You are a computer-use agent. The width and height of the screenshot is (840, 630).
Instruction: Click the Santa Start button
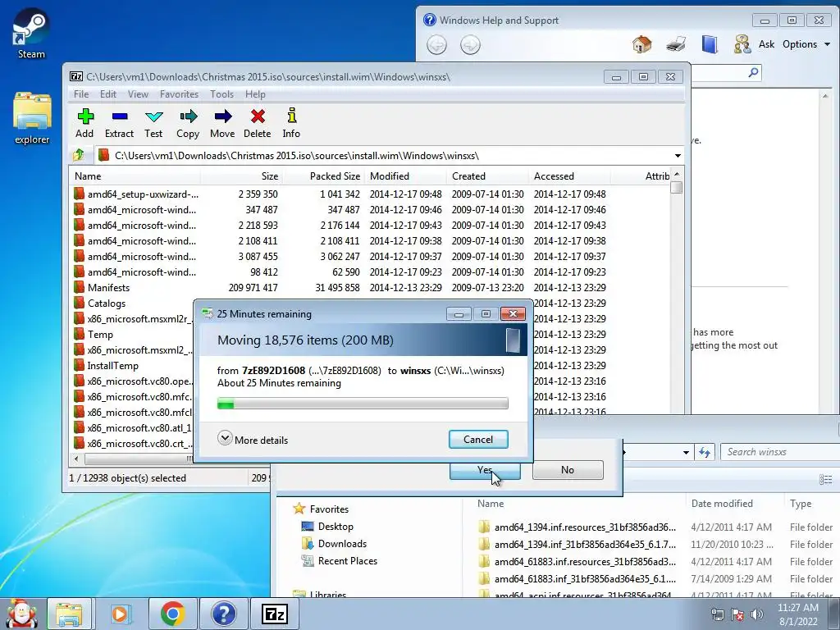click(21, 614)
